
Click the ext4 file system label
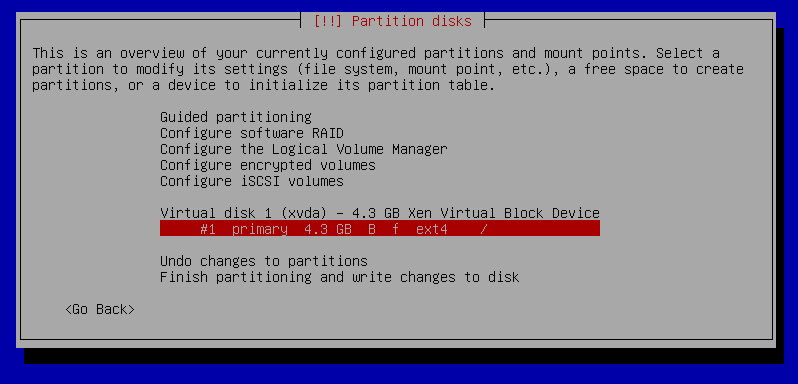432,229
